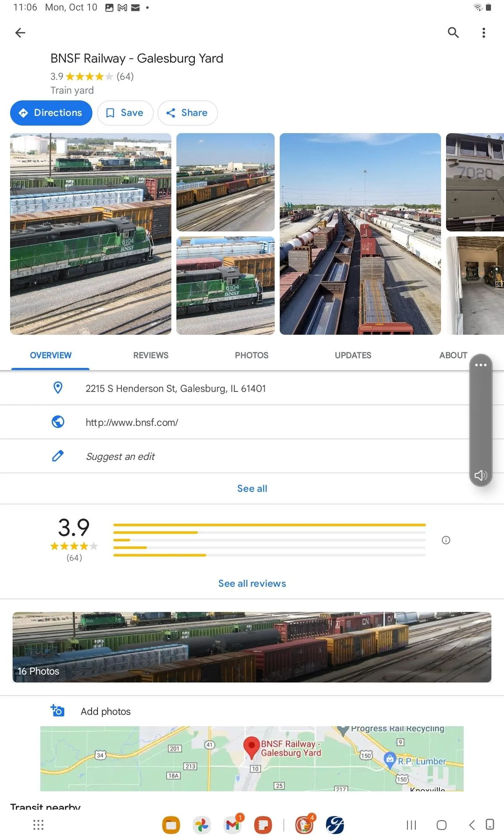
Task: Switch to the ABOUT tab
Action: tap(453, 355)
